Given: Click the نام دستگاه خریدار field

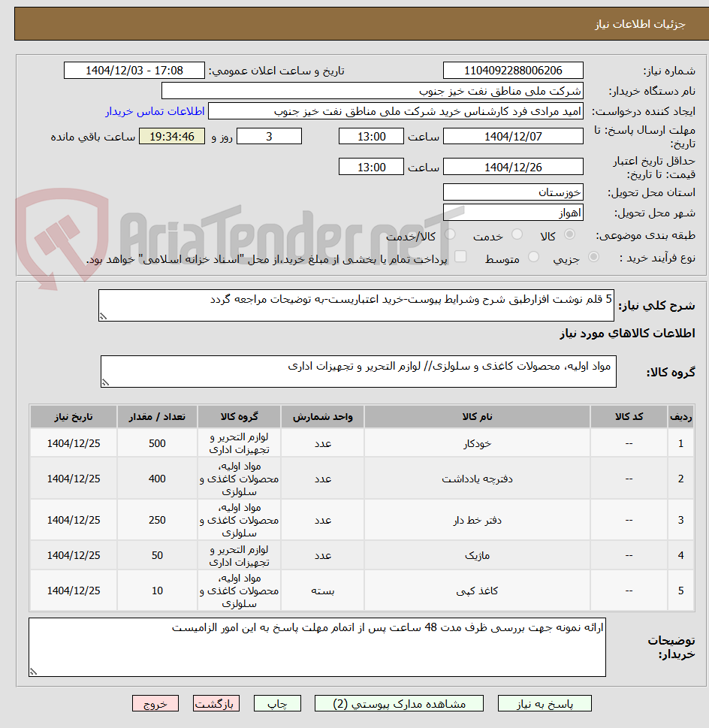Looking at the screenshot, I should coord(372,91).
